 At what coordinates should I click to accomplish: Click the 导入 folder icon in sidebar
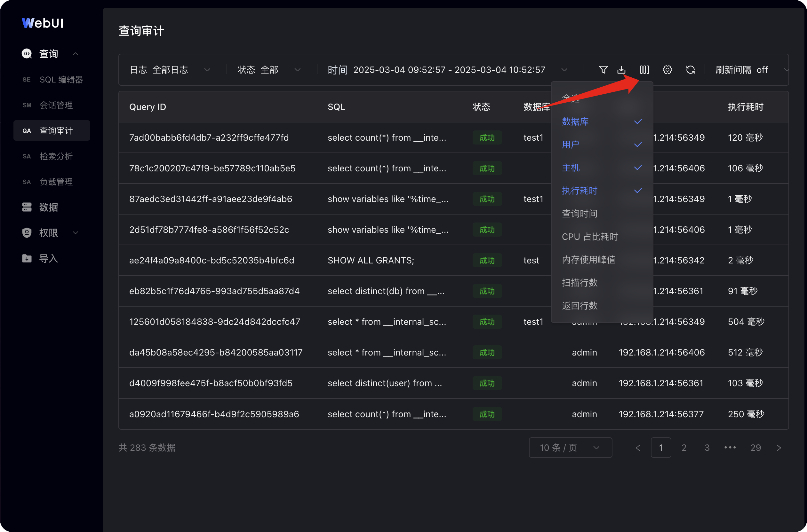pyautogui.click(x=27, y=258)
